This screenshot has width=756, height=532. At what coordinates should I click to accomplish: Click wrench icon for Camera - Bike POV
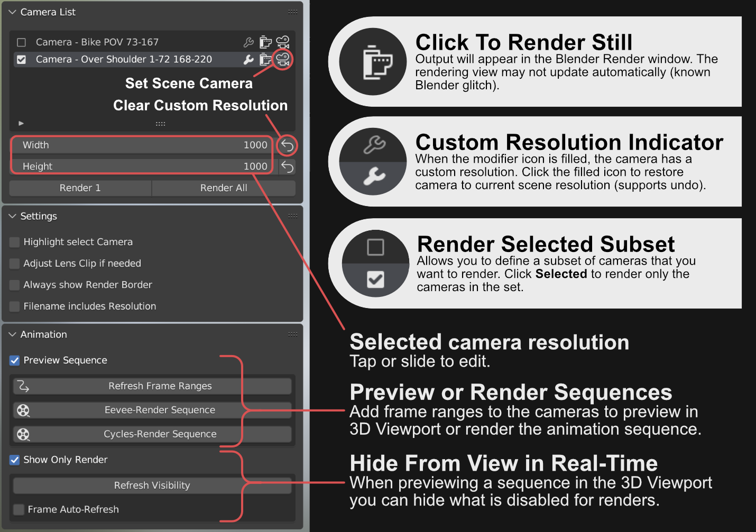[248, 42]
